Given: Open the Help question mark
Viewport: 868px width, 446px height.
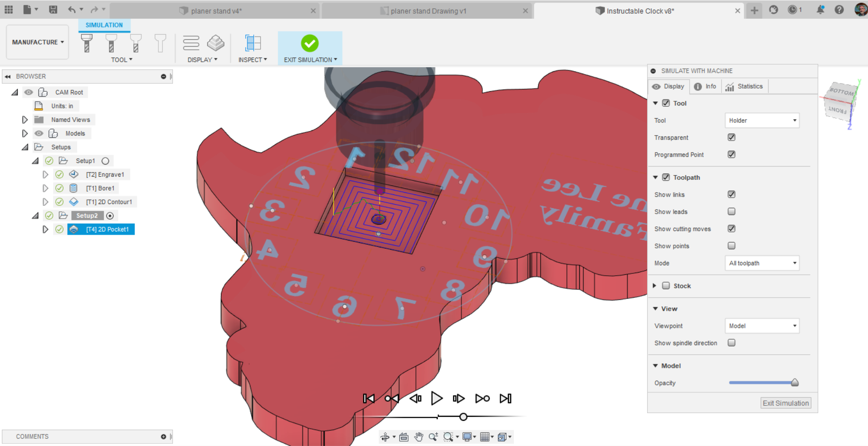Looking at the screenshot, I should [x=839, y=10].
